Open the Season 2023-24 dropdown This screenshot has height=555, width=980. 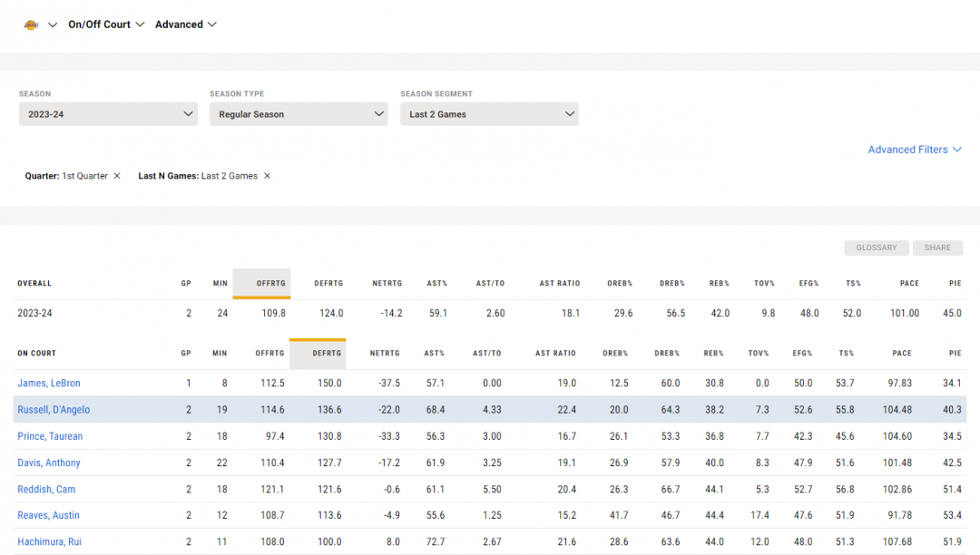coord(108,114)
